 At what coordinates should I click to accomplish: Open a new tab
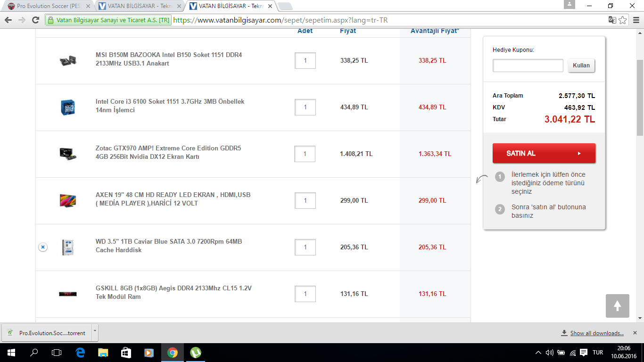click(x=285, y=6)
